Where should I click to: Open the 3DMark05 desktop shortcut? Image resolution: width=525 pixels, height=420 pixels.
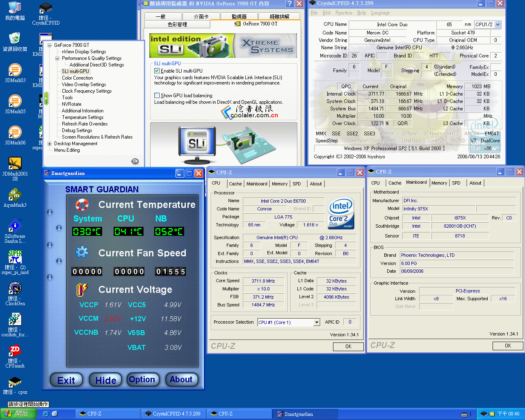(15, 102)
